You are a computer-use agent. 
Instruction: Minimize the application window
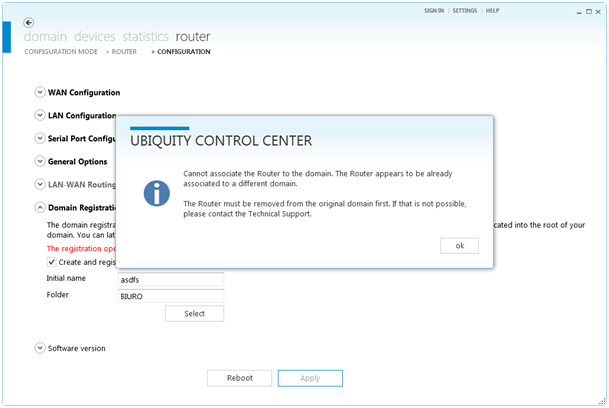point(579,12)
